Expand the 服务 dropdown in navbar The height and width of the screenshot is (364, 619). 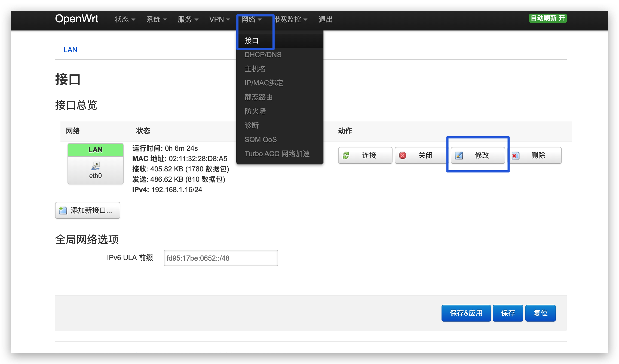[x=188, y=19]
